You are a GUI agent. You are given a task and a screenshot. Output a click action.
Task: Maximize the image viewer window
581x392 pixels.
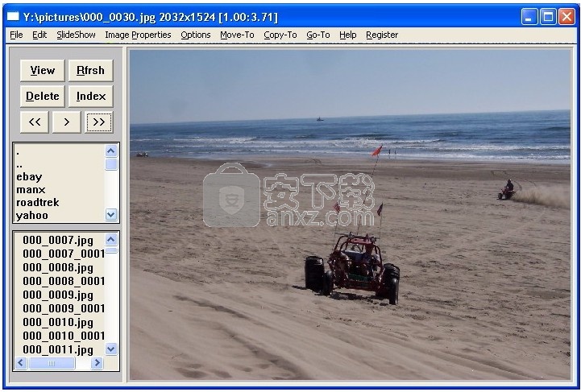pos(548,17)
